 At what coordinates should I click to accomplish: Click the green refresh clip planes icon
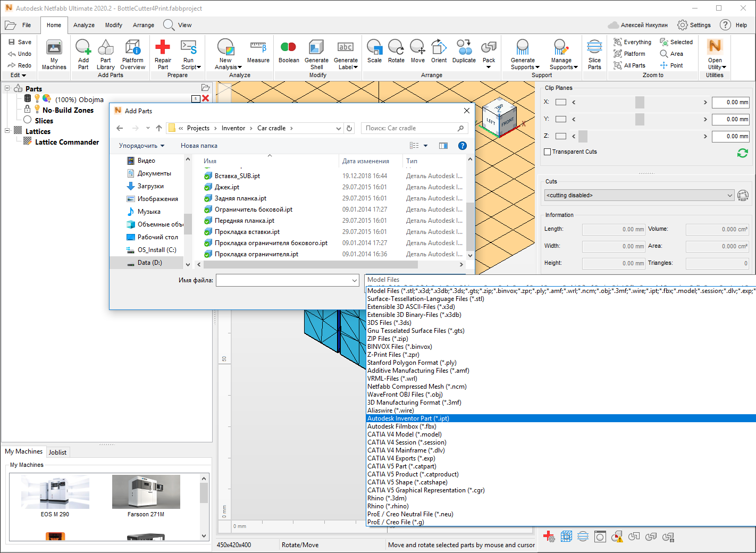(x=743, y=153)
